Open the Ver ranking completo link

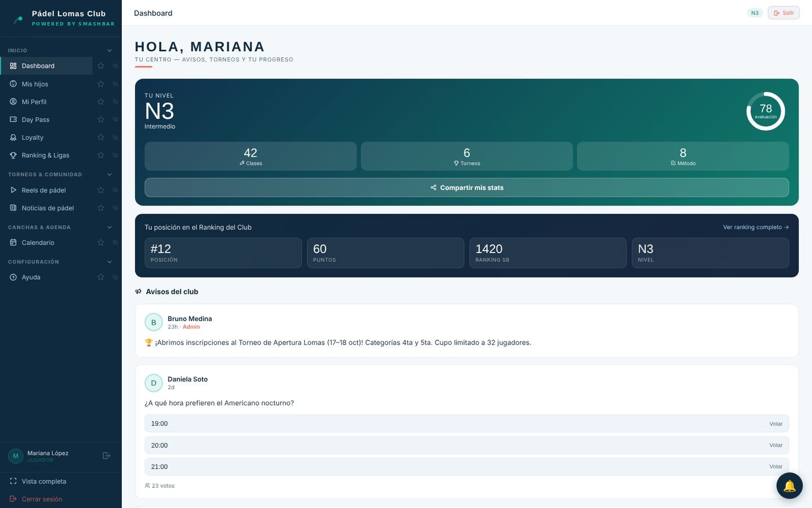coord(756,227)
